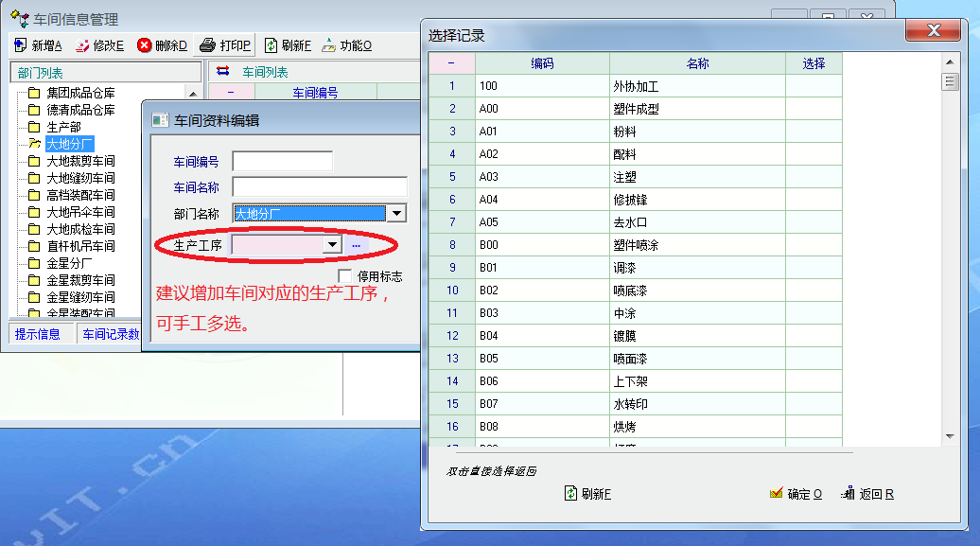
Task: Switch to the 提示信息 tab
Action: 38,333
